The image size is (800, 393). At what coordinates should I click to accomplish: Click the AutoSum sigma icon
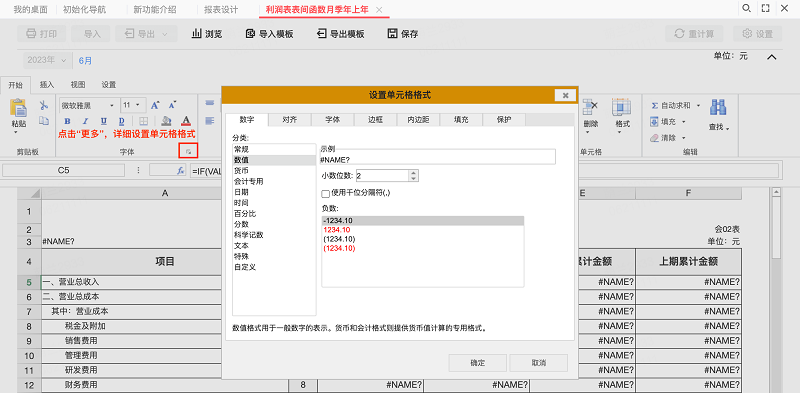coord(655,106)
